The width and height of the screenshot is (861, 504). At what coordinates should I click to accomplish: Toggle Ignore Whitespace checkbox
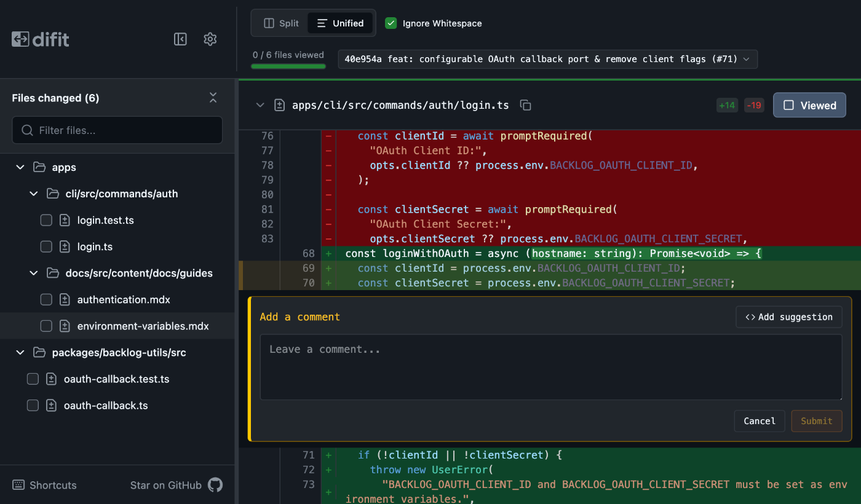coord(391,23)
